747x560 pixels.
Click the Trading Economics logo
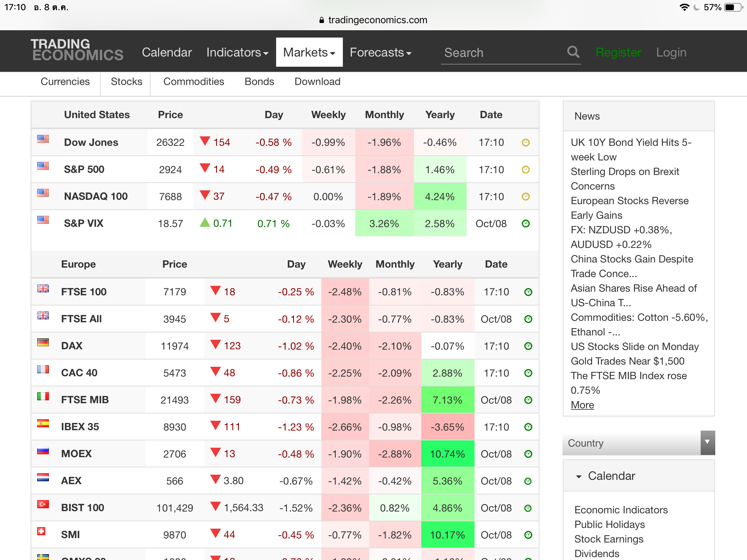click(x=77, y=50)
